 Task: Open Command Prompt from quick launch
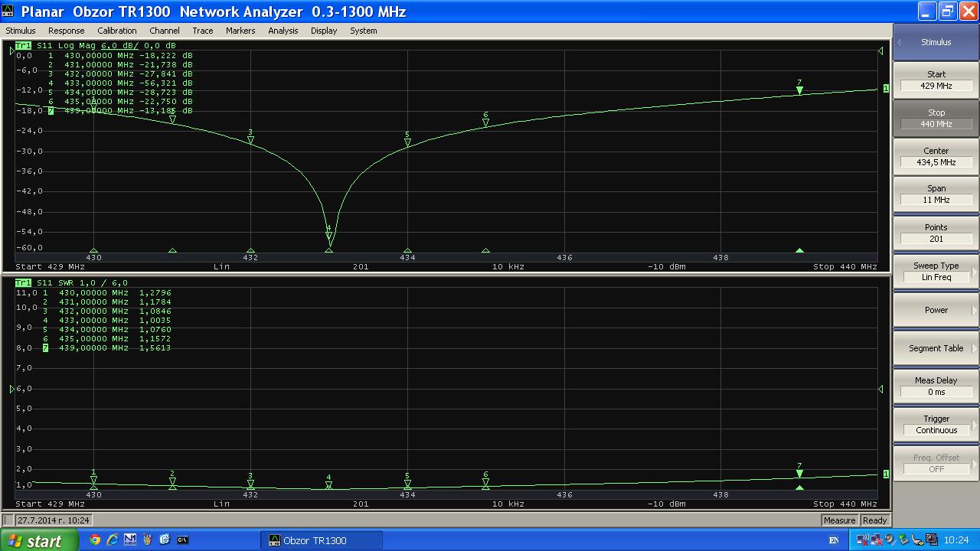(183, 540)
